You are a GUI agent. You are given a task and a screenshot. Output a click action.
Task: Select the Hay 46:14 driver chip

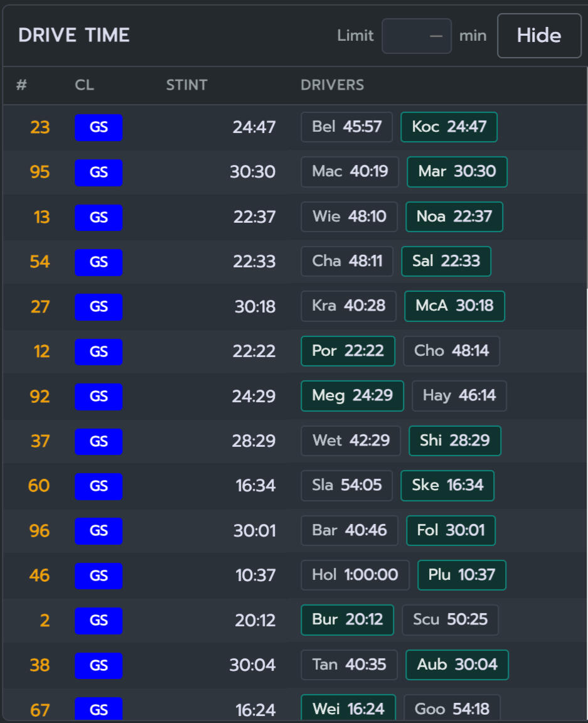(459, 395)
